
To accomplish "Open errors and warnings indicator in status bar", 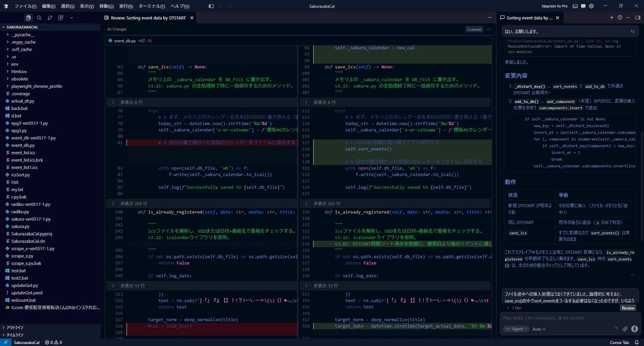I will pos(53,342).
